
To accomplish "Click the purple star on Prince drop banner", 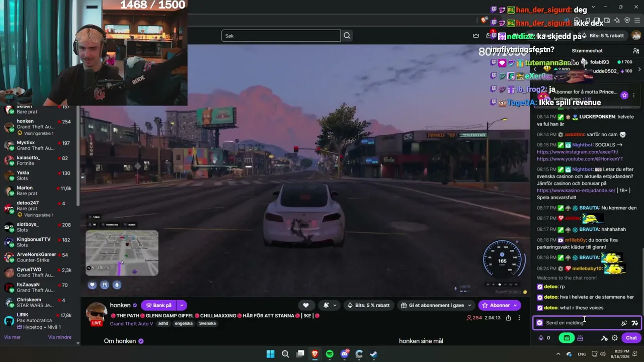I will tap(624, 95).
